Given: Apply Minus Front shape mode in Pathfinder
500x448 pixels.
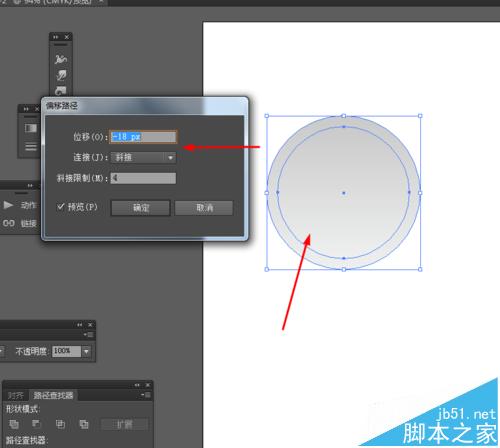Looking at the screenshot, I should click(x=36, y=424).
